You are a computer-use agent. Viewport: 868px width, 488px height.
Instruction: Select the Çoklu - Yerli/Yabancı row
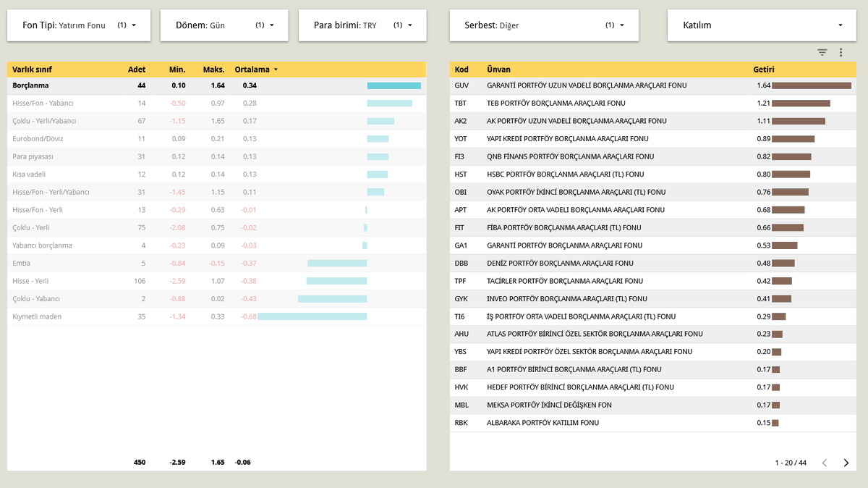[x=216, y=121]
